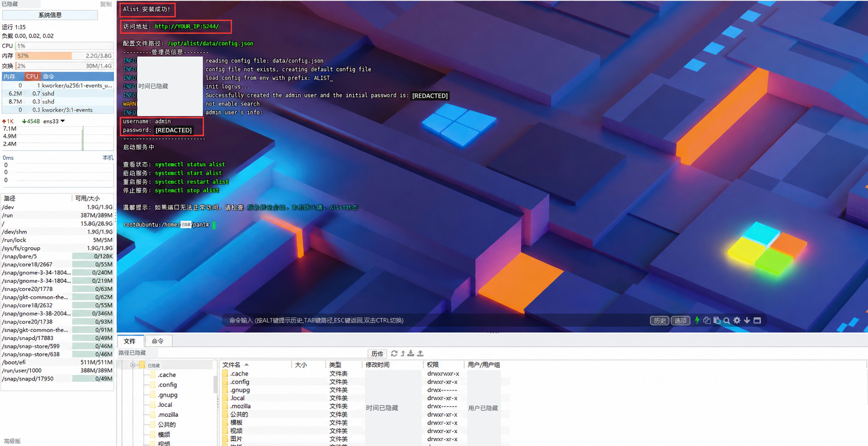Click the fullscreen window icon in terminal toolbar
The width and height of the screenshot is (868, 446).
(x=757, y=320)
